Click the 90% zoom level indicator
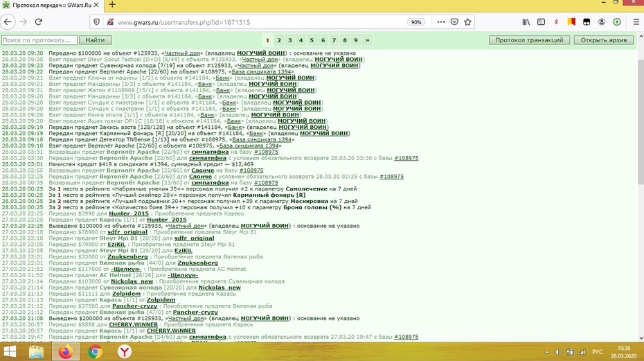Screen dimensions: 644x361 point(416,22)
